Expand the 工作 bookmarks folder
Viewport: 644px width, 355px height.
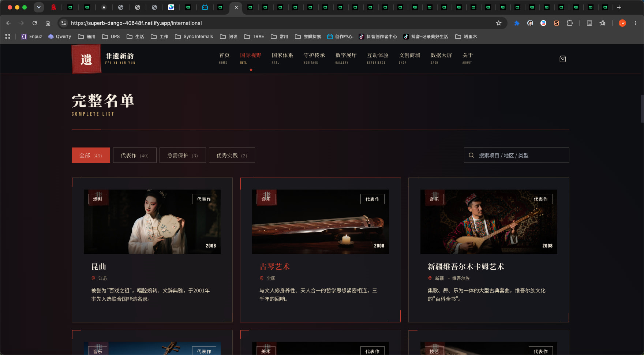(x=160, y=37)
